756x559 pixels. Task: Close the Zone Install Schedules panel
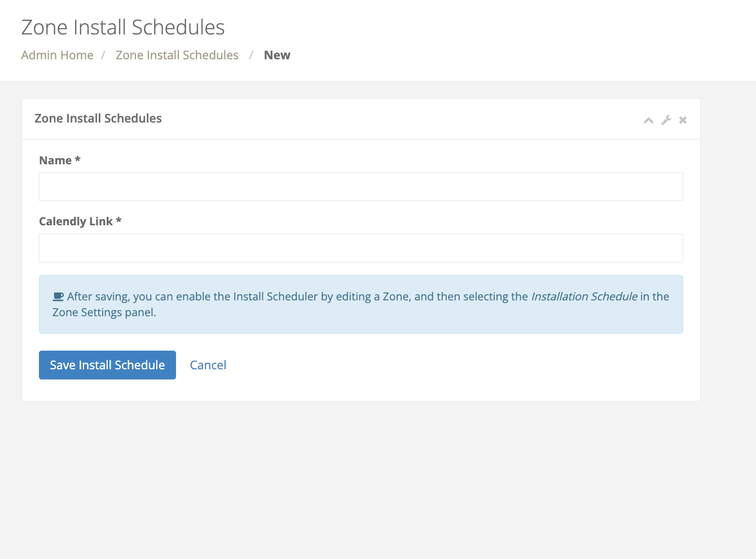[x=683, y=120]
